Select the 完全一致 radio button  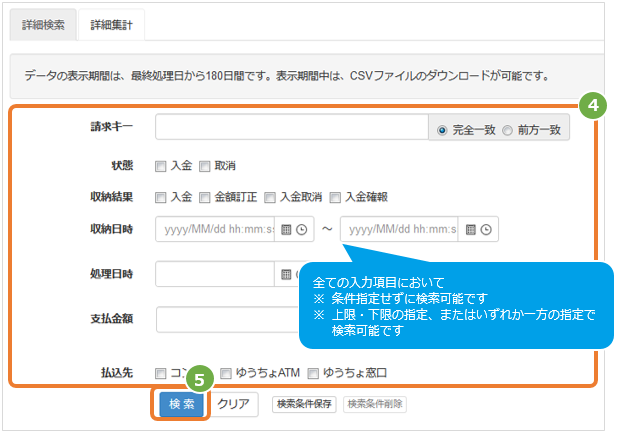click(x=442, y=130)
